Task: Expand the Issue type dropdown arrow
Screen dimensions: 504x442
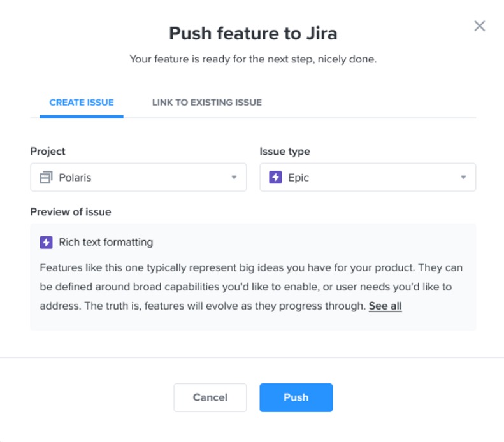Action: pos(463,178)
